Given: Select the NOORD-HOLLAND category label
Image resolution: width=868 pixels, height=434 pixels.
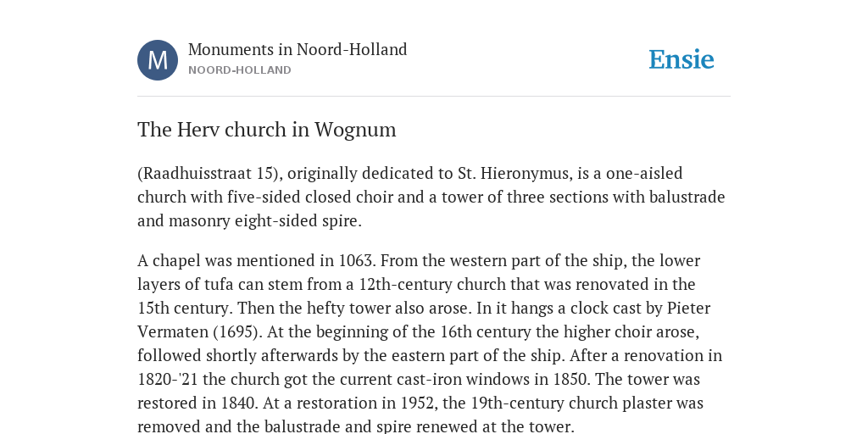Looking at the screenshot, I should pos(240,70).
